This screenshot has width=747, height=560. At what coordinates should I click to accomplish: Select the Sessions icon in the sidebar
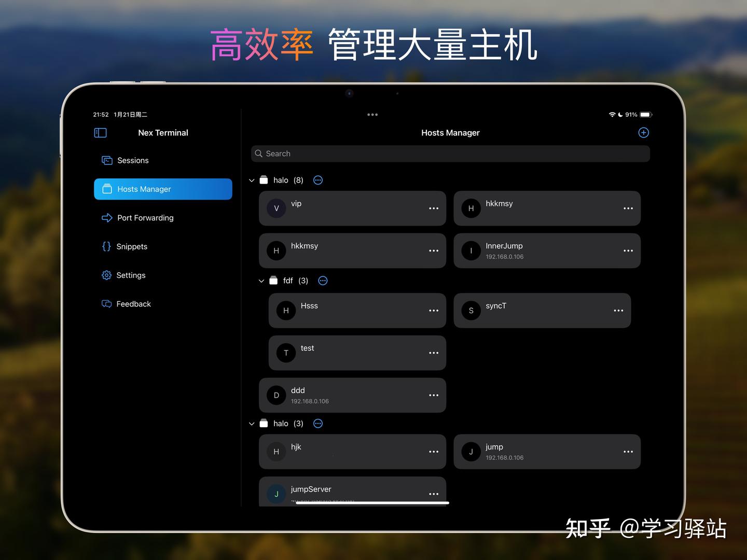(x=106, y=160)
